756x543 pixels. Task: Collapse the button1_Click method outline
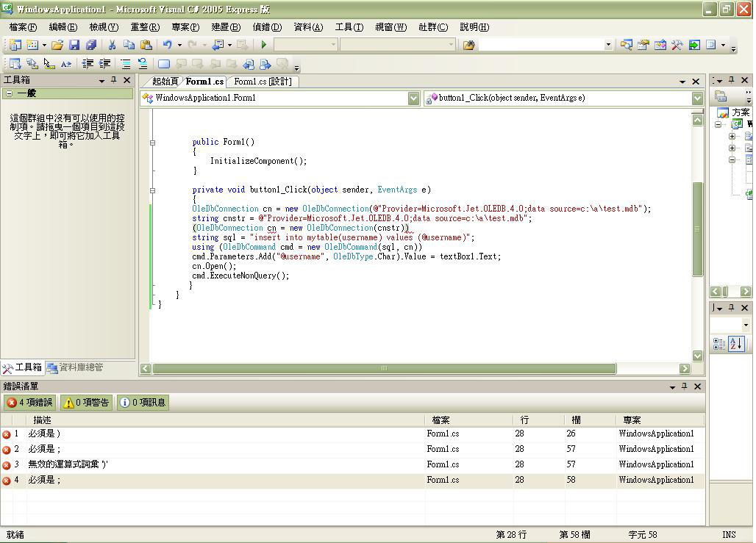click(x=153, y=190)
